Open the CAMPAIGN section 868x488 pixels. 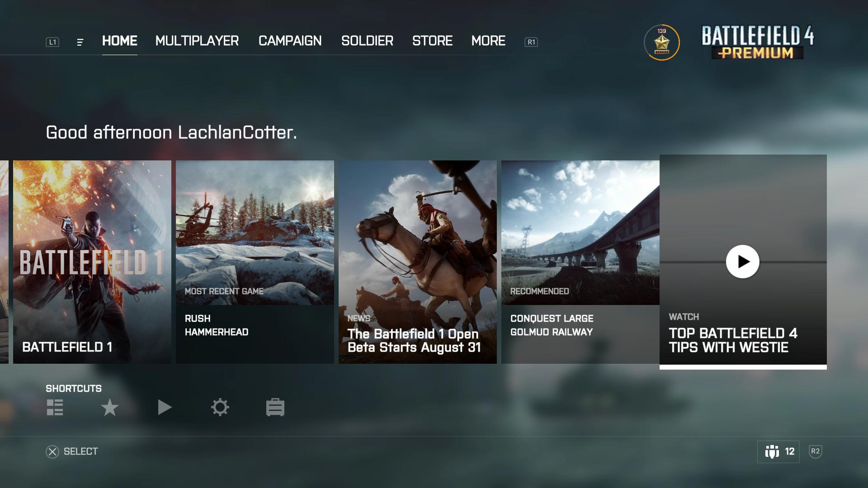tap(290, 41)
